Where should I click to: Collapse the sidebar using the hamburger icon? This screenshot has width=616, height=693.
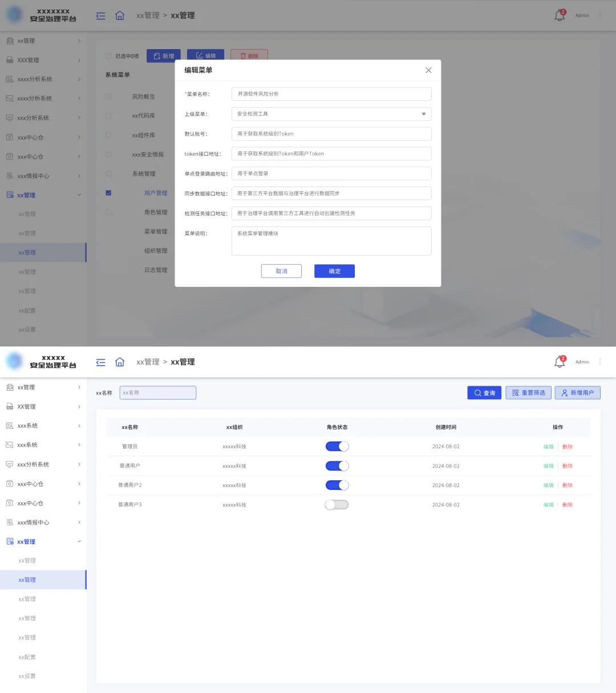tap(100, 16)
